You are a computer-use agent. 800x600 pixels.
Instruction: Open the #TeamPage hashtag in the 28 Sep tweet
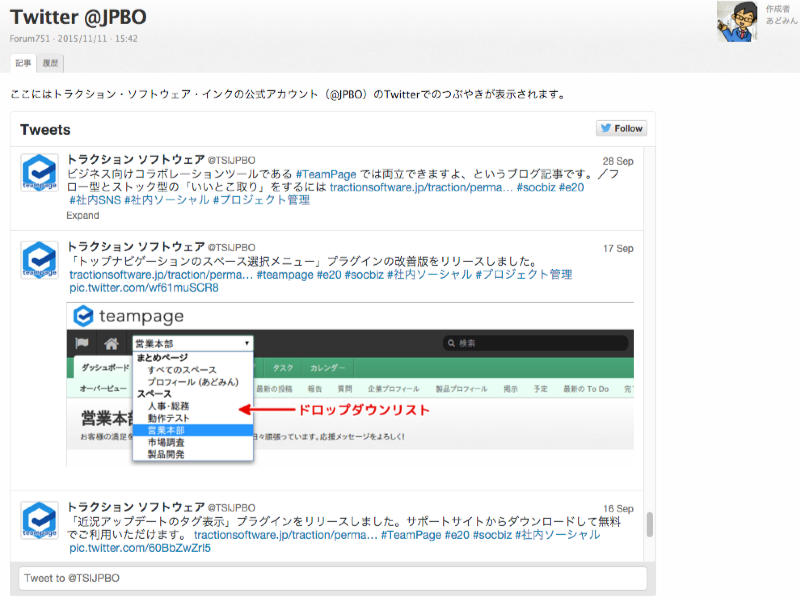[x=326, y=174]
